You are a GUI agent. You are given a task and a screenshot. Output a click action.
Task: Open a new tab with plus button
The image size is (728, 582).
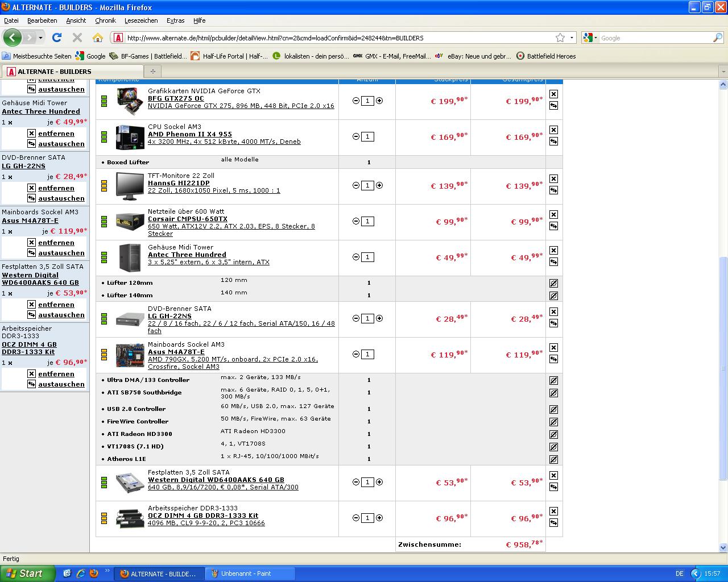pos(152,72)
